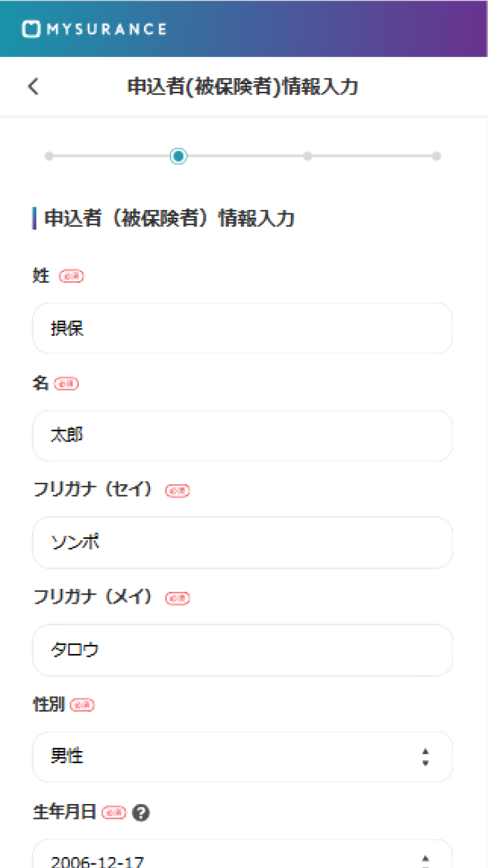Image resolution: width=488 pixels, height=868 pixels.
Task: Open the 生年月日 date dropdown
Action: tap(242, 854)
